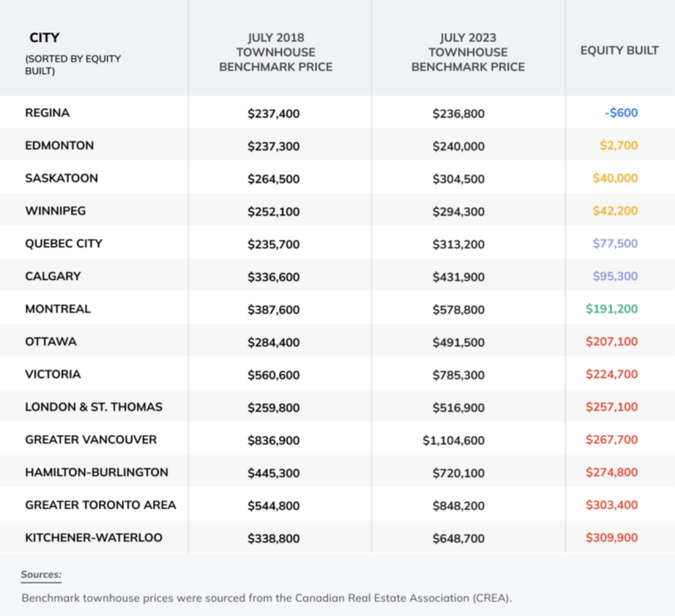Click Victoria's July 2018 price $560,600
This screenshot has height=616, width=675.
click(274, 375)
